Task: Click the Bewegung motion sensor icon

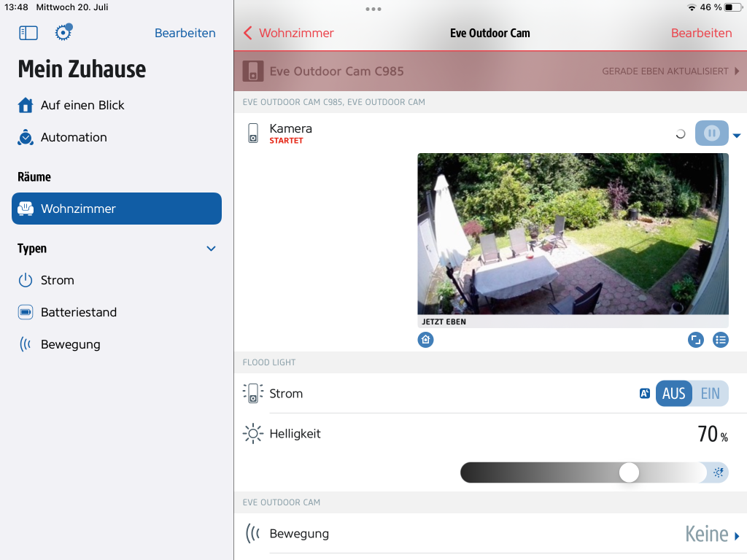Action: tap(253, 534)
